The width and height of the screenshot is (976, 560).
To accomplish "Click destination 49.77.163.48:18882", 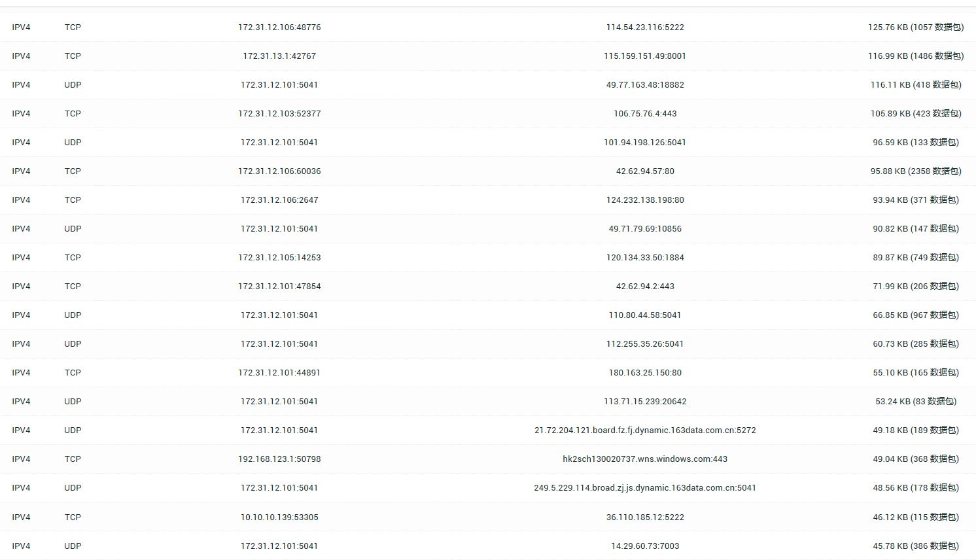I will (645, 85).
